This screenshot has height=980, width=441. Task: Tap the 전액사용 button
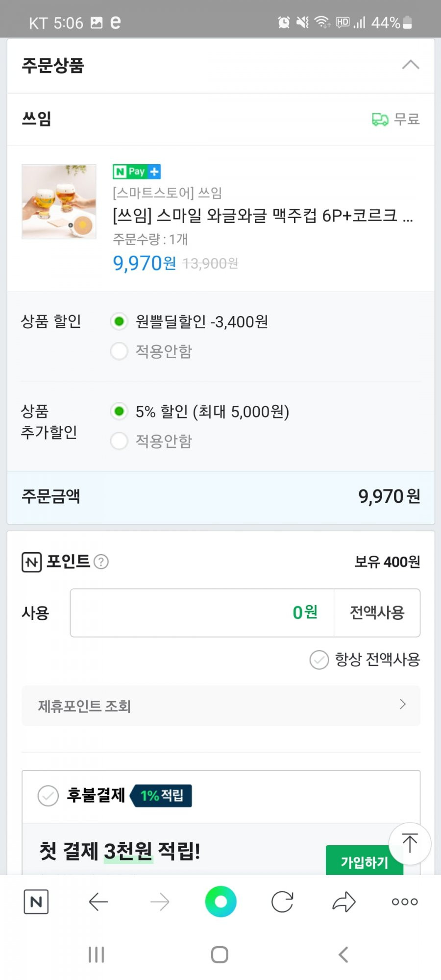[x=377, y=612]
